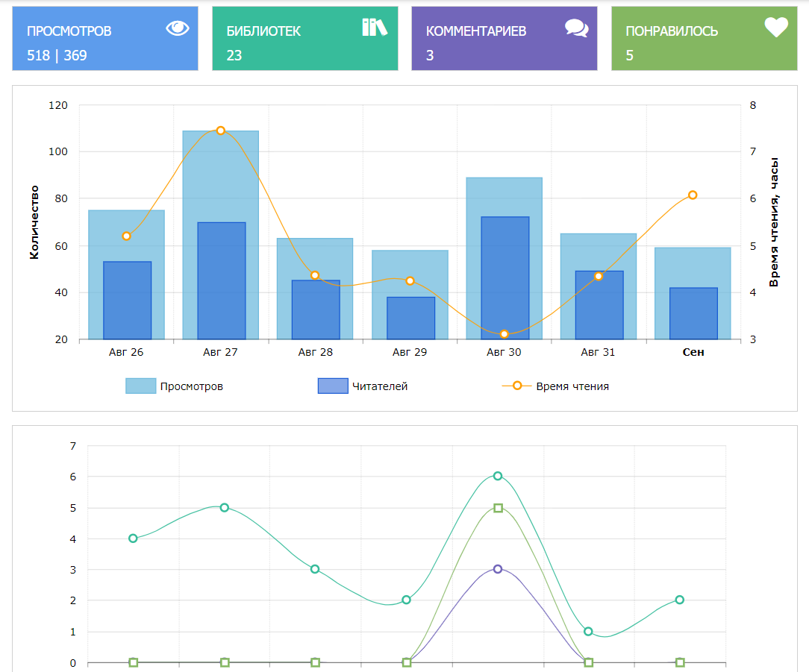Image resolution: width=809 pixels, height=672 pixels.
Task: Toggle the Просмотров series in chart legend
Action: pos(191,386)
